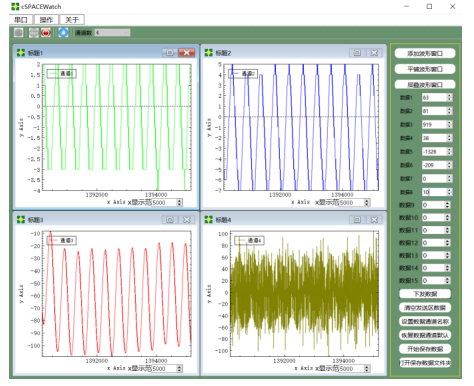Viewport: 474px width, 386px height.
Task: Maximize the 标题1 subwindow
Action: (170, 53)
